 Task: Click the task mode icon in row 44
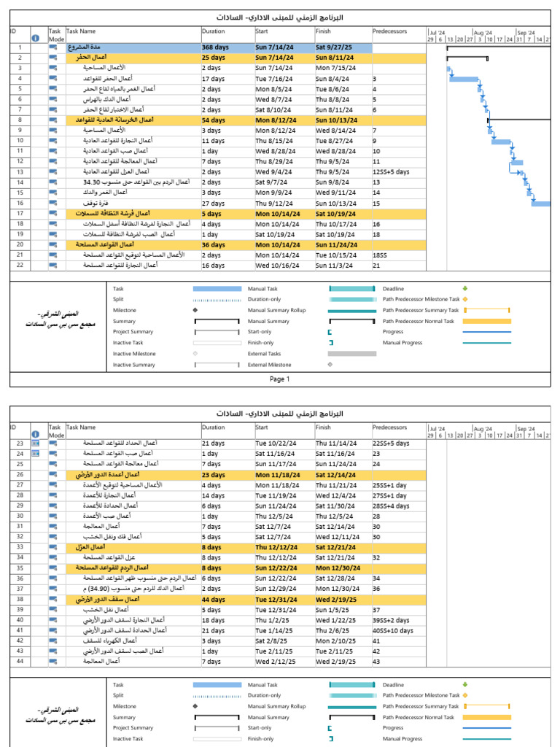(x=52, y=661)
